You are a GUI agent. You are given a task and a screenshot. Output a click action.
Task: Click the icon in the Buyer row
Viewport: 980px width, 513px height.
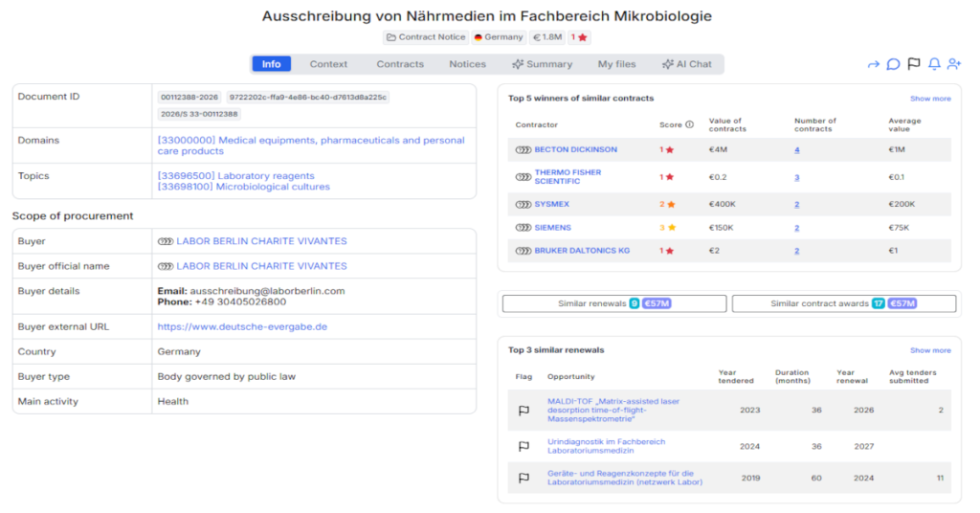(165, 241)
